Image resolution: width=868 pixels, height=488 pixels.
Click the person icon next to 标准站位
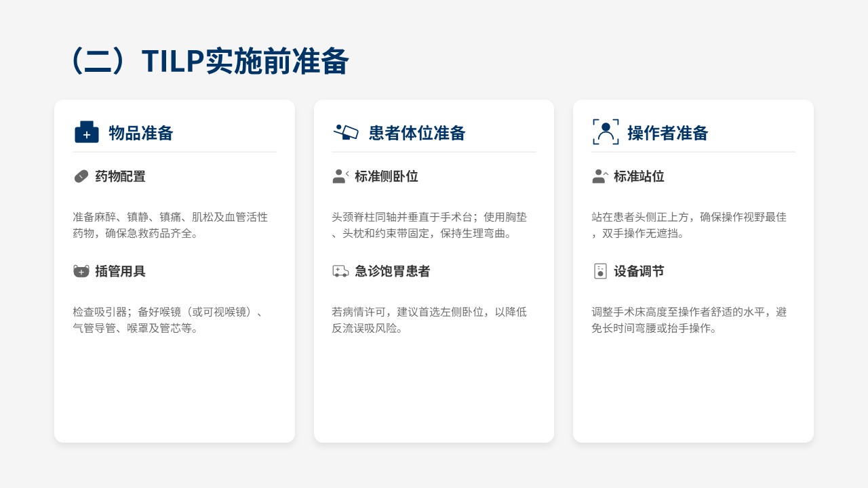tap(599, 176)
